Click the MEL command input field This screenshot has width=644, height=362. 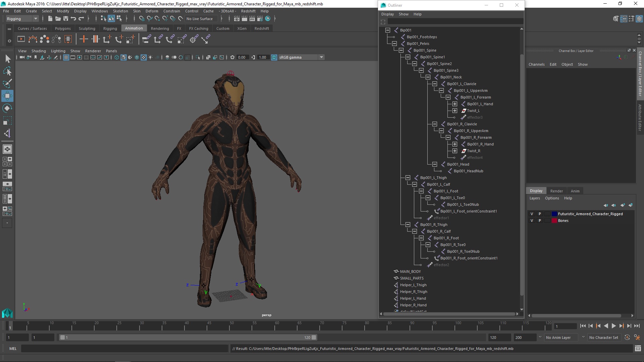124,349
